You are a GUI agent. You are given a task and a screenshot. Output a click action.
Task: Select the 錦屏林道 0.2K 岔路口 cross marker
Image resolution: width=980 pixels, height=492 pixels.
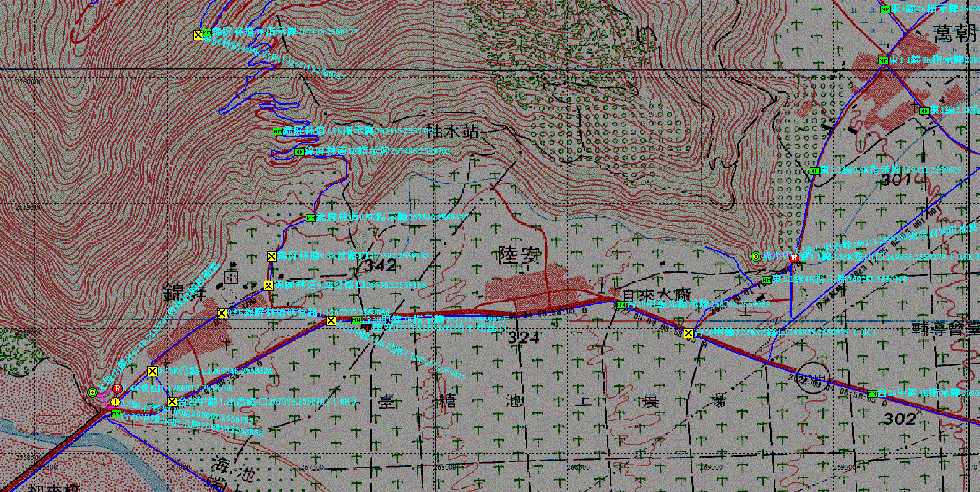268,285
